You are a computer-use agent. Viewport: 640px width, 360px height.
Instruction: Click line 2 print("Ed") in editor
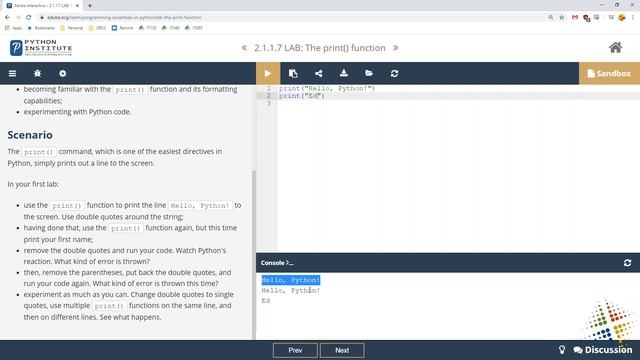[x=302, y=96]
